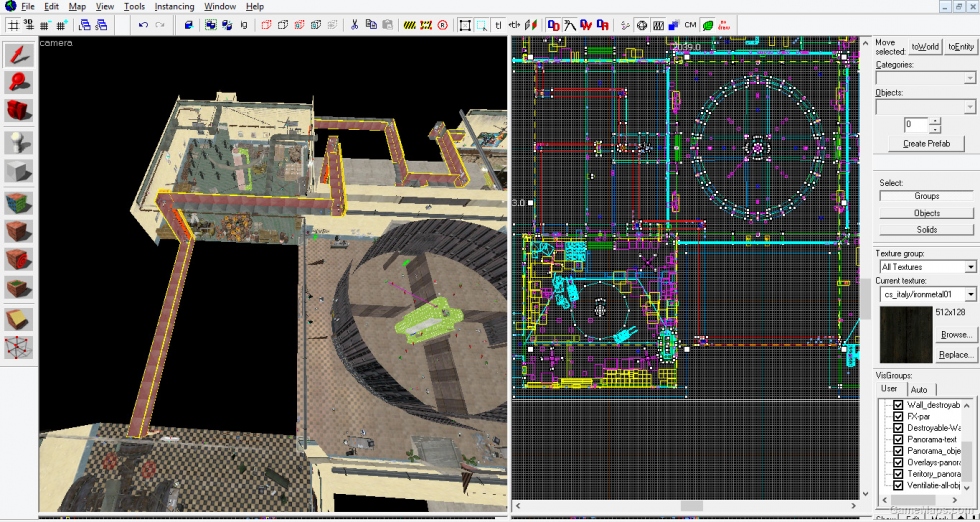Screen dimensions: 980x522
Task: Click the toEntity button
Action: coord(961,47)
